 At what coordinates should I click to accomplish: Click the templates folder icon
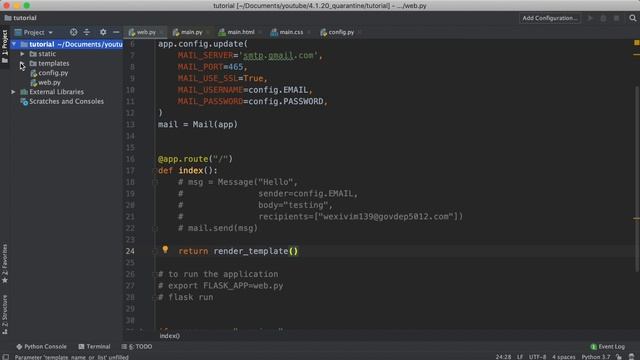(33, 63)
